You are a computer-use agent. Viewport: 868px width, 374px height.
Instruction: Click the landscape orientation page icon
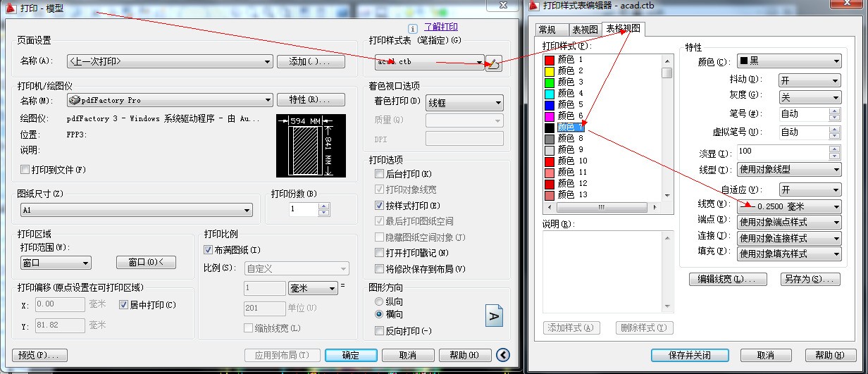(x=495, y=316)
